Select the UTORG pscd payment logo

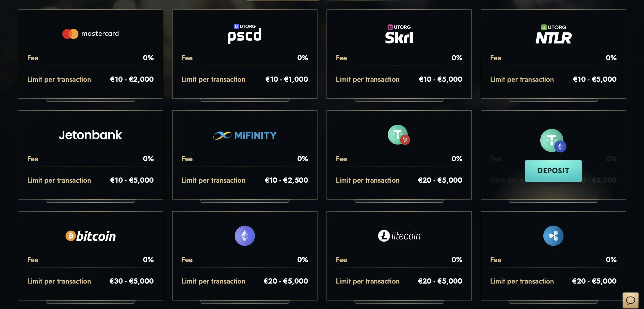coord(245,34)
